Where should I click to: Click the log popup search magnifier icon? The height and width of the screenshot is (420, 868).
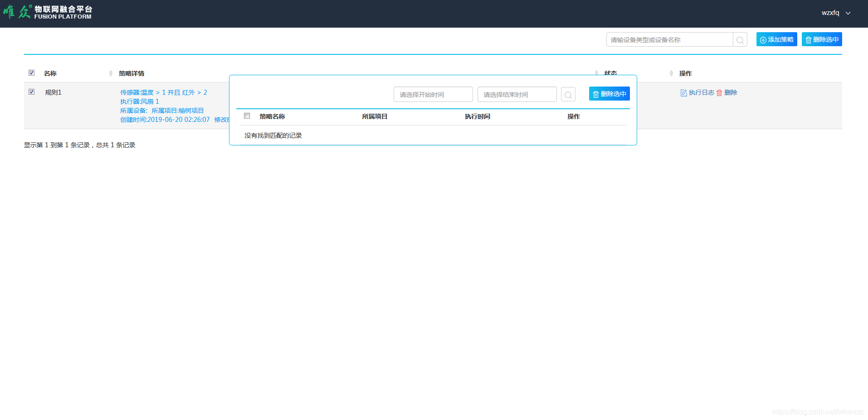tap(568, 94)
